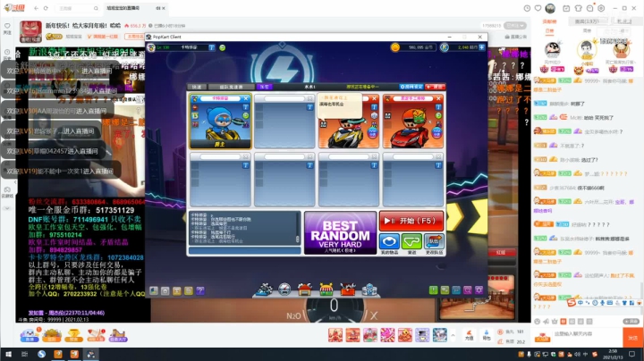This screenshot has width=644, height=361.
Task: Open the track selection green button
Action: coord(411,241)
